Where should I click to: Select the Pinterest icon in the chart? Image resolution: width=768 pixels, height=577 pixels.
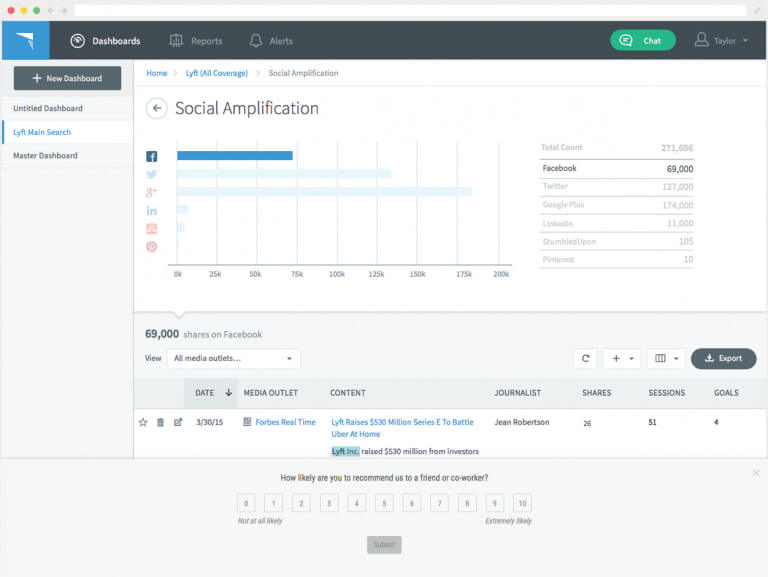[x=152, y=247]
